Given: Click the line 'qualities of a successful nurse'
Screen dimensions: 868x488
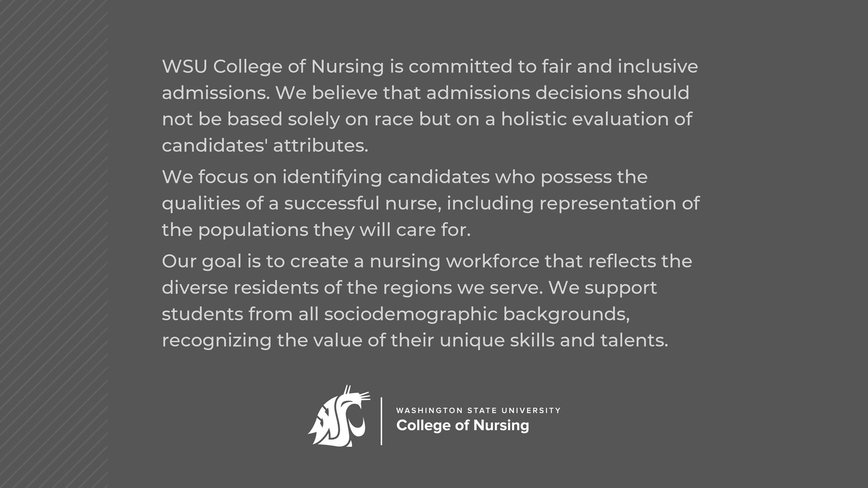Looking at the screenshot, I should point(431,203).
